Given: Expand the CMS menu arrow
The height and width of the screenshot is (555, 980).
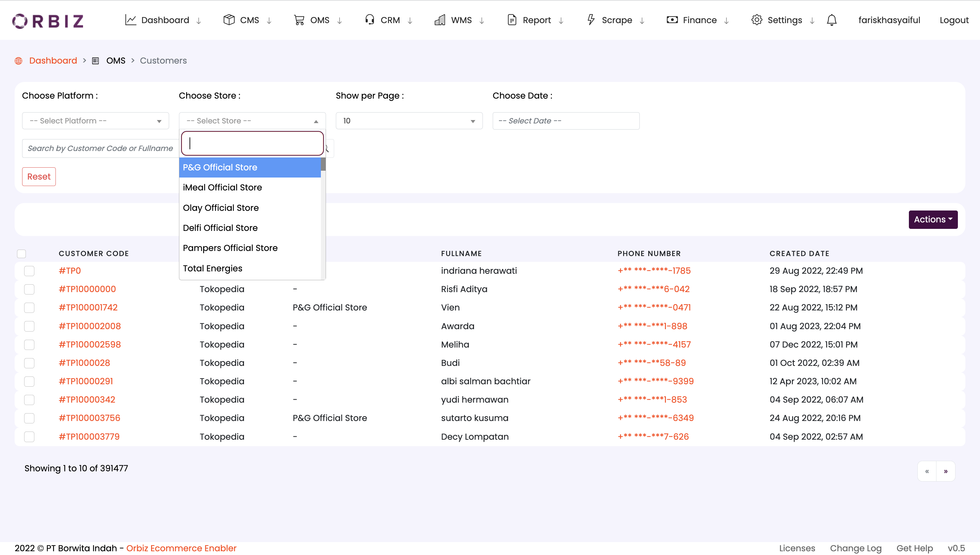Looking at the screenshot, I should pyautogui.click(x=269, y=21).
